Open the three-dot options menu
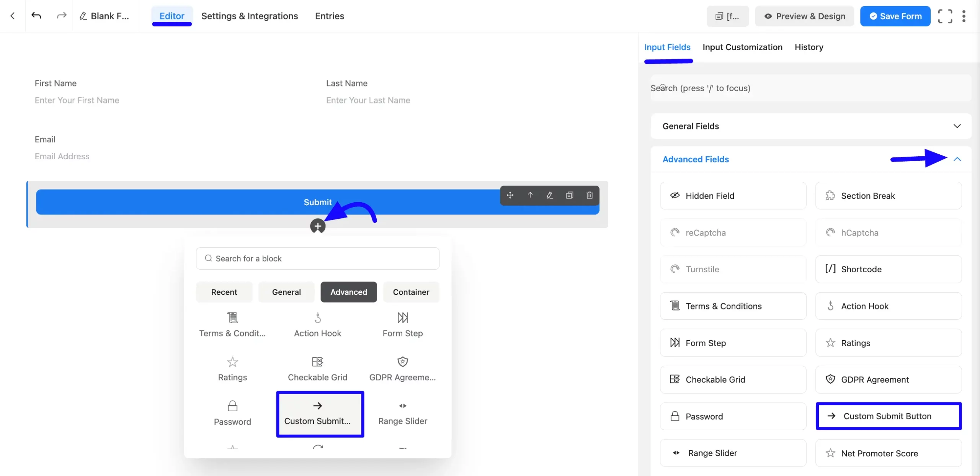Viewport: 980px width, 476px height. click(x=964, y=16)
